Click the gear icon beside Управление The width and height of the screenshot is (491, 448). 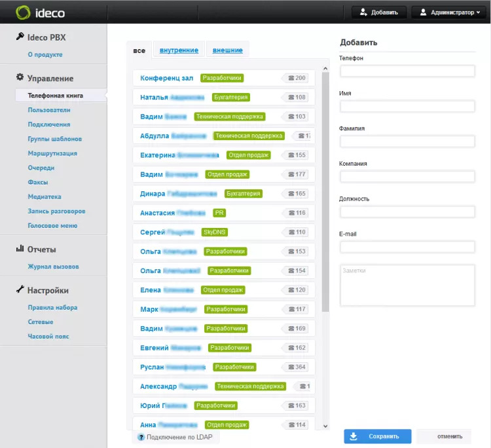[20, 78]
